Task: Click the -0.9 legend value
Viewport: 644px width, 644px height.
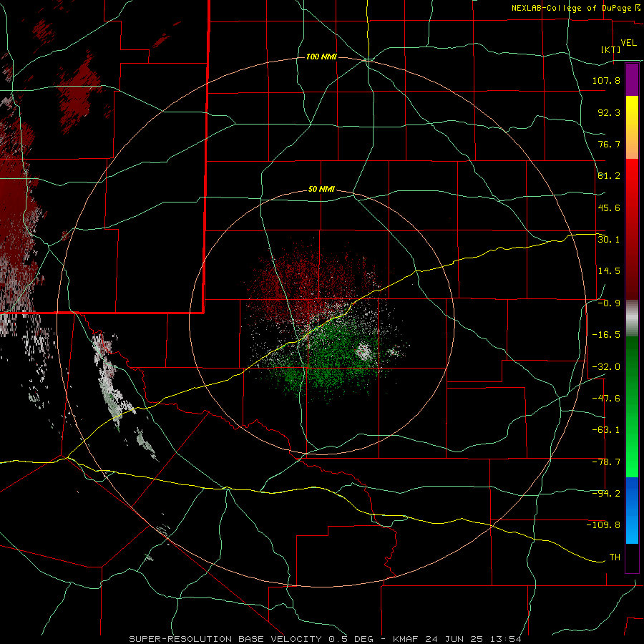Action: [x=609, y=303]
